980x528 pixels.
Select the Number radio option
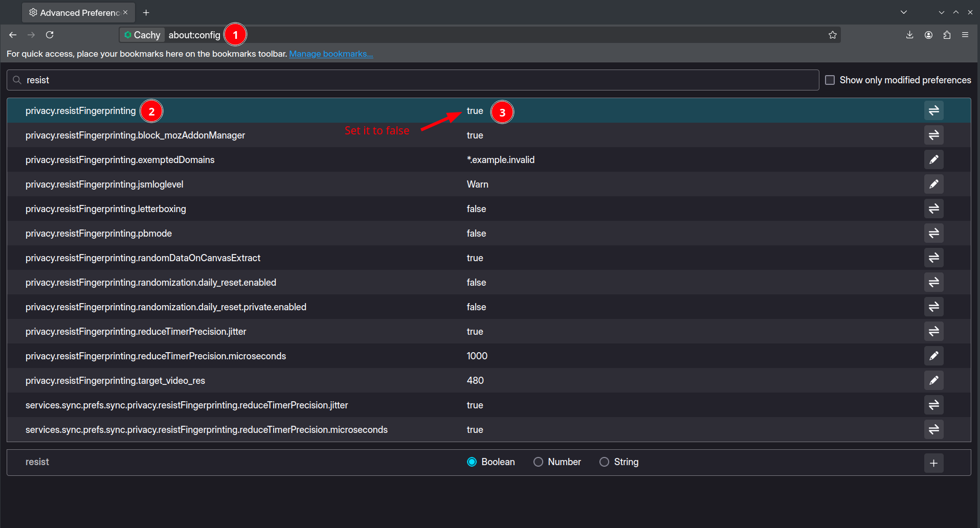[x=538, y=462]
